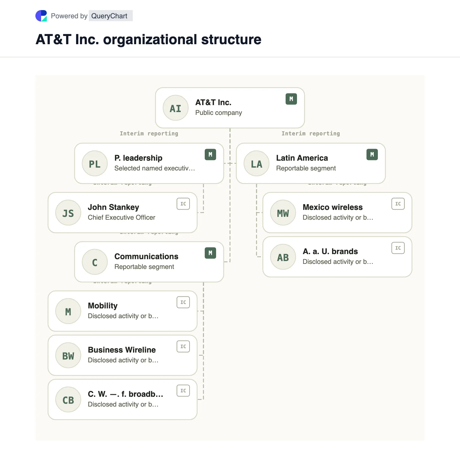Select the Communications node title

click(x=146, y=256)
